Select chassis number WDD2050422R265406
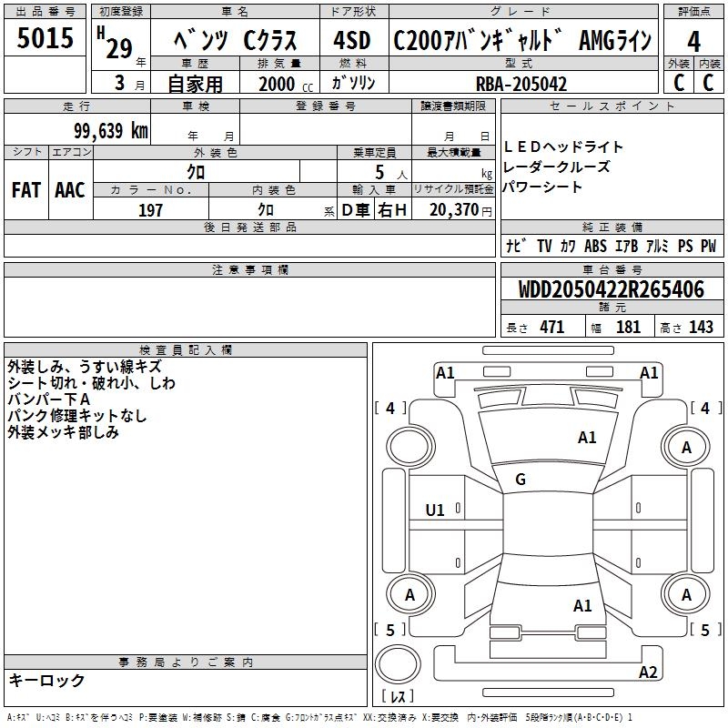The image size is (728, 728). [x=611, y=289]
